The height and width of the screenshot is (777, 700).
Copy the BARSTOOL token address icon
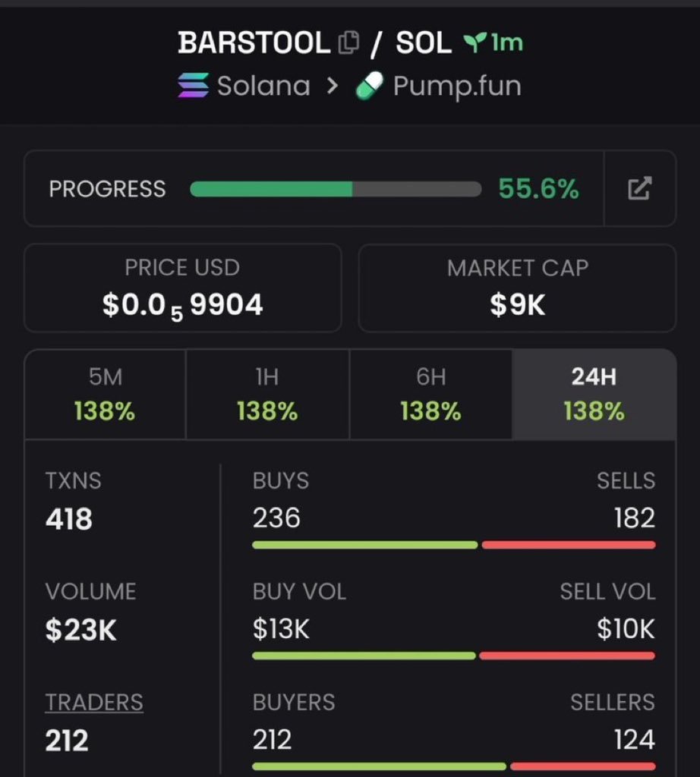click(348, 42)
